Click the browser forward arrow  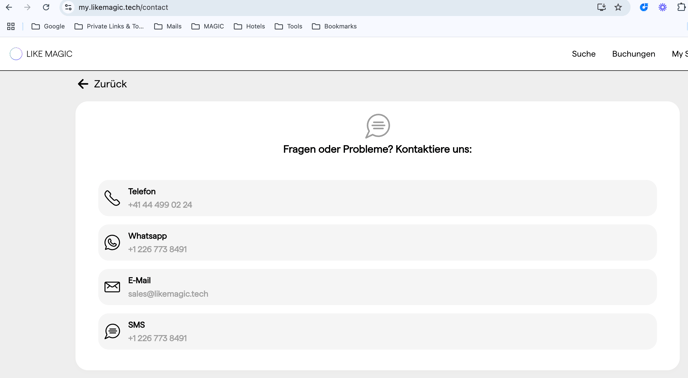pyautogui.click(x=27, y=7)
